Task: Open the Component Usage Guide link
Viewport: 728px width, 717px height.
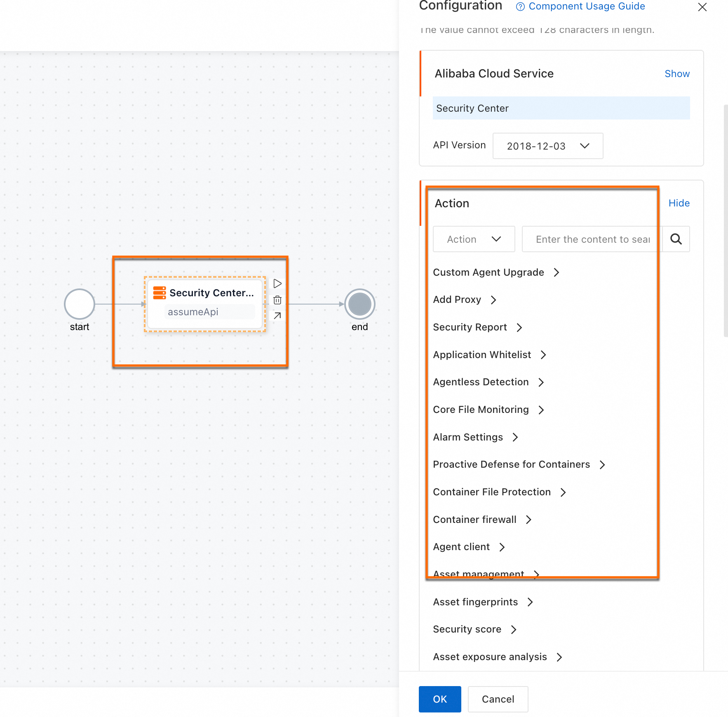Action: (x=587, y=7)
